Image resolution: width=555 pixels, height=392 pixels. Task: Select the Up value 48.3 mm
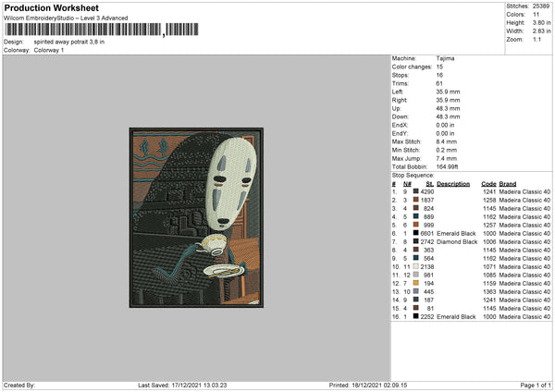click(x=448, y=108)
